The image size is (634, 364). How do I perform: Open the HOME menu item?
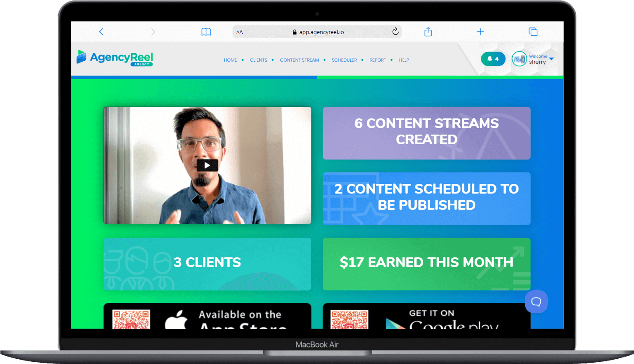tap(230, 60)
